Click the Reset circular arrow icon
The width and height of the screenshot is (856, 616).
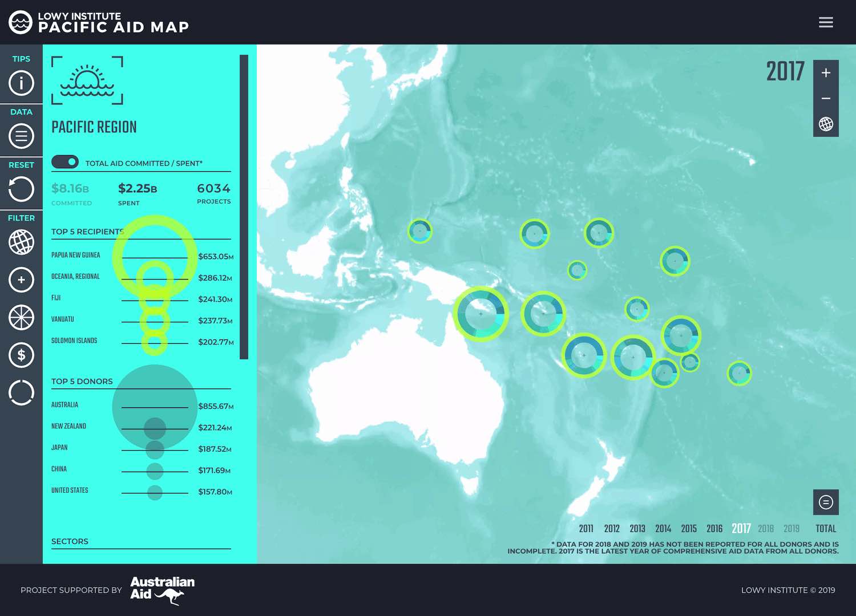coord(21,189)
